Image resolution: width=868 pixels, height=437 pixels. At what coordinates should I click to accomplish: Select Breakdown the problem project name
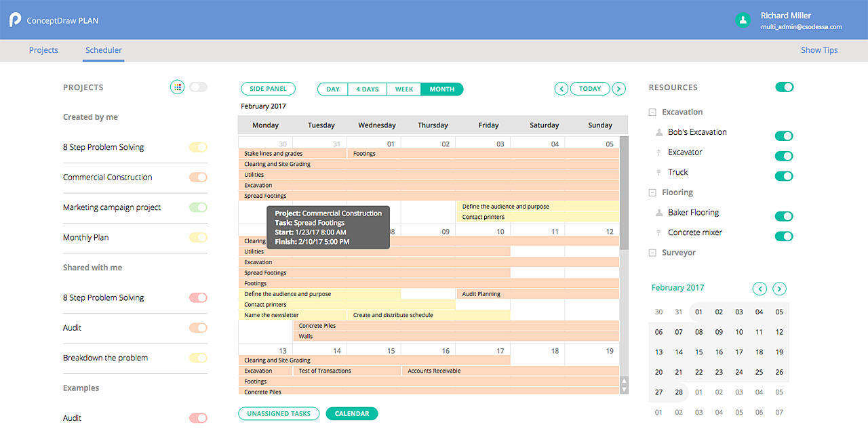(105, 358)
